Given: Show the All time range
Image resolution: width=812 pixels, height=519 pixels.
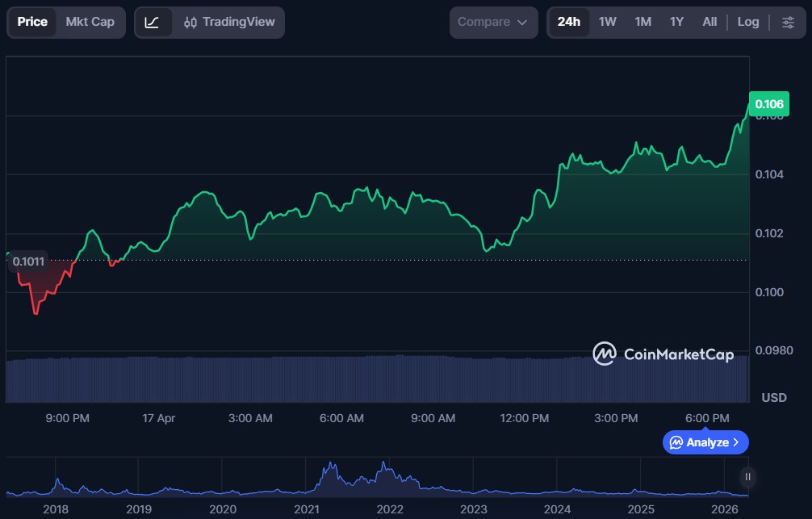Looking at the screenshot, I should [709, 22].
